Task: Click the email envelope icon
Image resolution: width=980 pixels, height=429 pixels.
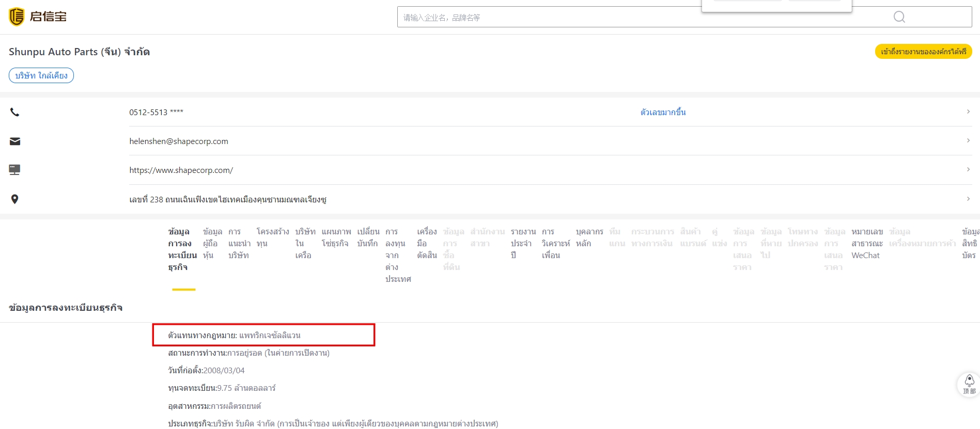Action: [x=15, y=141]
